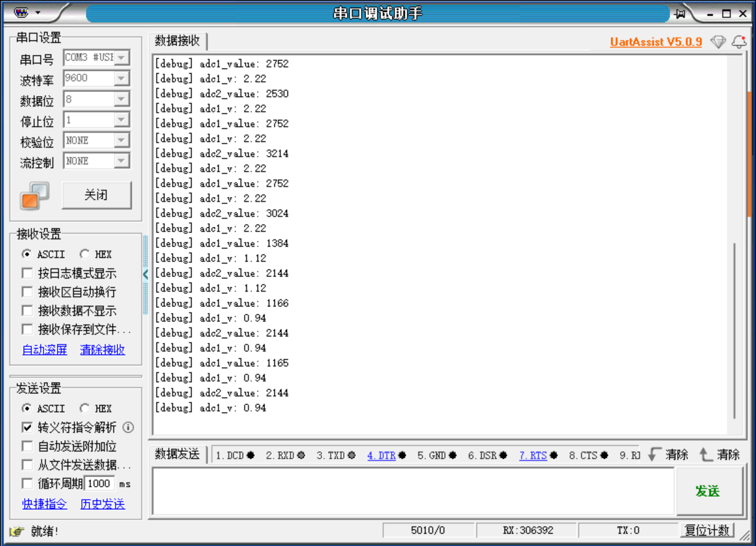Expand the 波特率 9600 dropdown
Image resolution: width=756 pixels, height=546 pixels.
(x=122, y=79)
